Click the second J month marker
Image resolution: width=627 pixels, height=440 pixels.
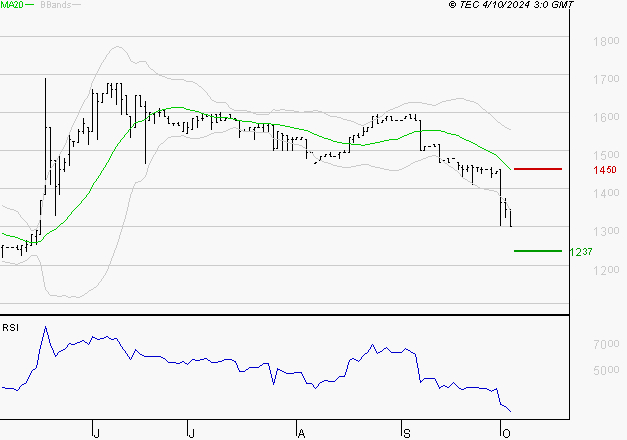click(x=192, y=433)
